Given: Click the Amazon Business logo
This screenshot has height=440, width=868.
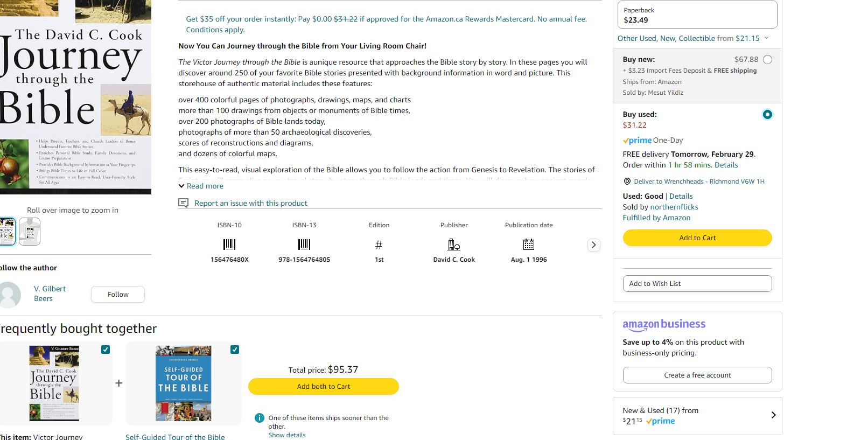Looking at the screenshot, I should coord(664,324).
